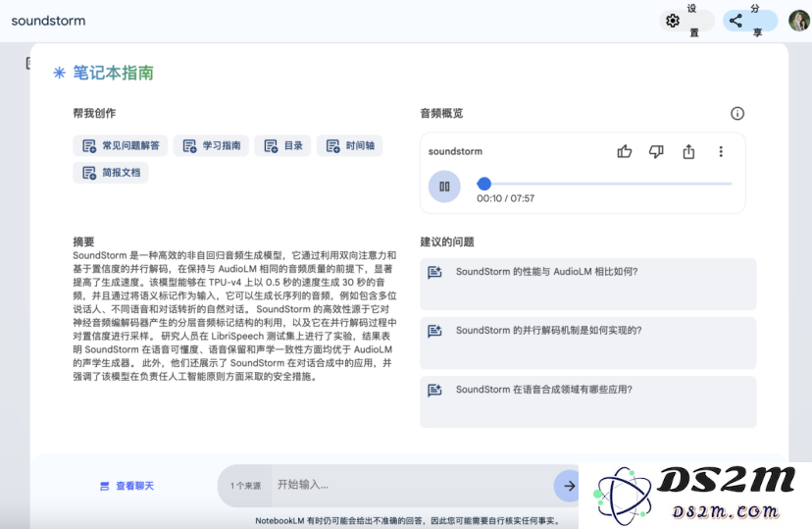Give thumbs down to the audio overview
Viewport: 812px width, 529px height.
tap(656, 151)
